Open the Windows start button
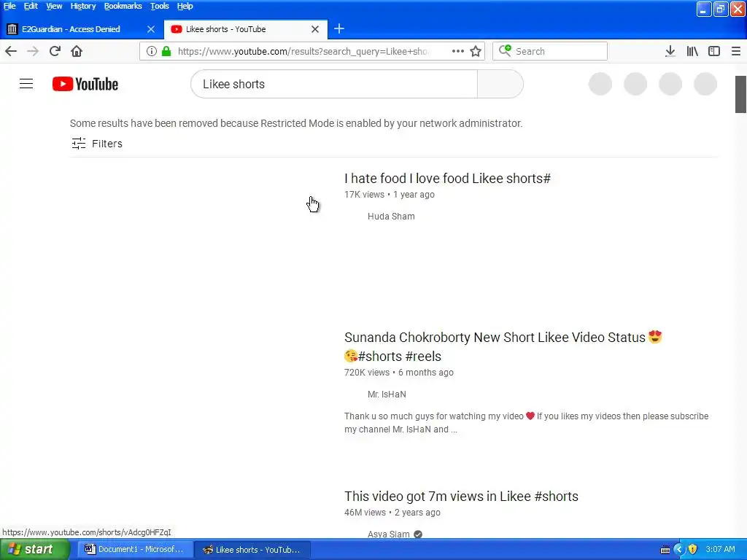Viewport: 747px width, 560px height. click(x=34, y=550)
